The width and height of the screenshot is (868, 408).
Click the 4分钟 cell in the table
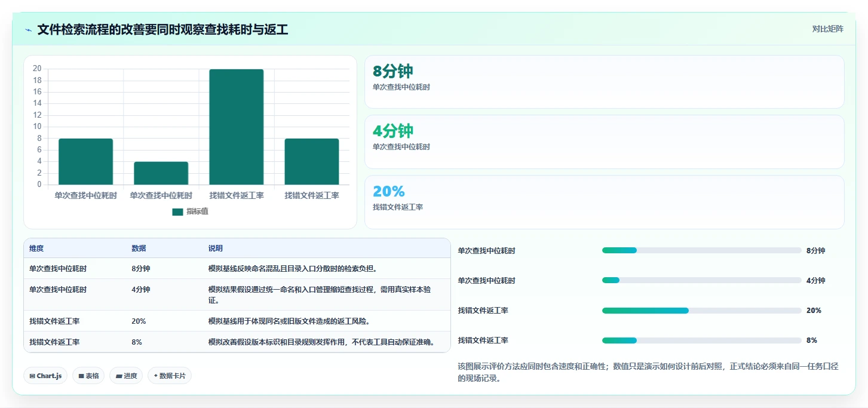[141, 290]
